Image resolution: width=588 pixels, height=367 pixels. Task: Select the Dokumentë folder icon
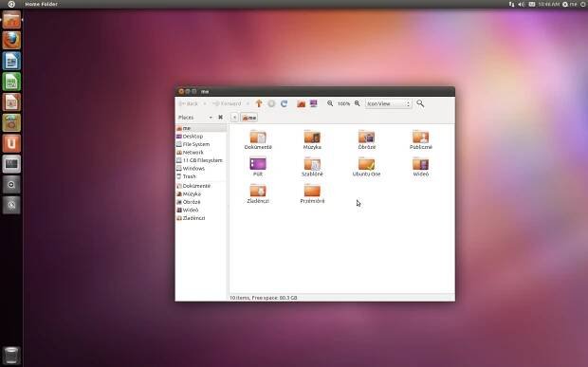coord(258,137)
